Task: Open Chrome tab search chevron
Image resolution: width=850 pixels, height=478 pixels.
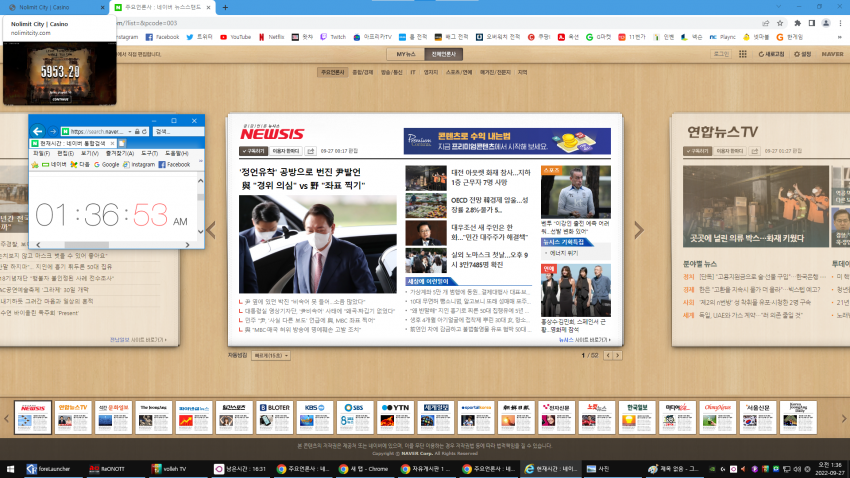Action: [x=779, y=7]
